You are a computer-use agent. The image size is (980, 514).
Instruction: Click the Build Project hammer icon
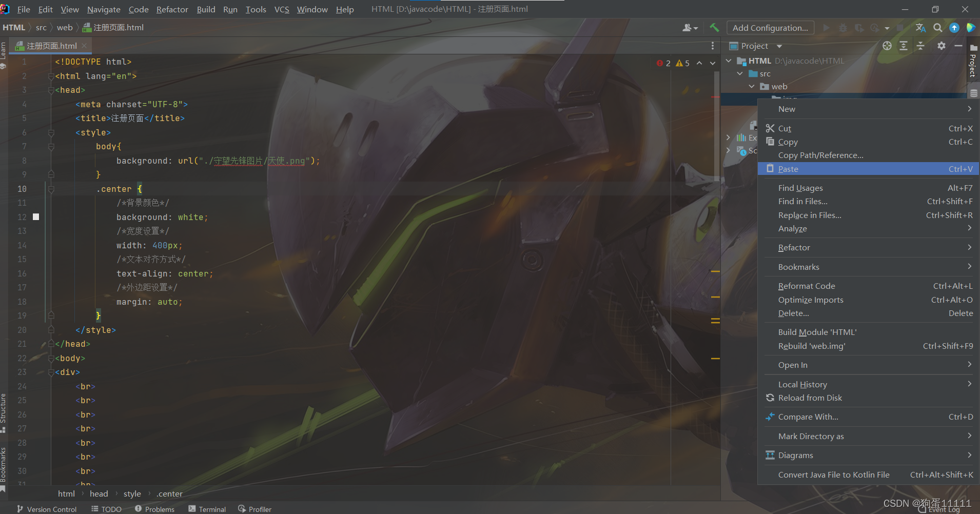(714, 28)
